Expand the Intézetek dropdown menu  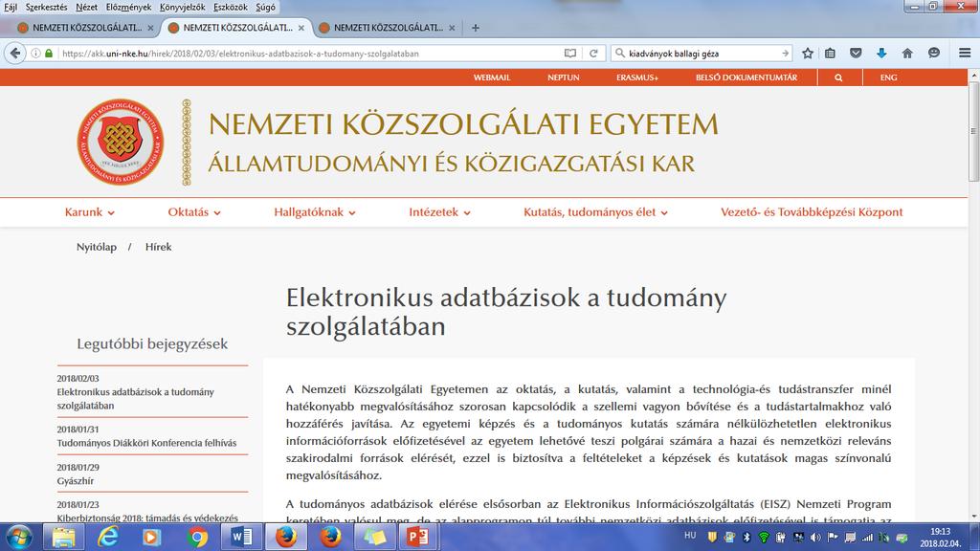(x=439, y=212)
